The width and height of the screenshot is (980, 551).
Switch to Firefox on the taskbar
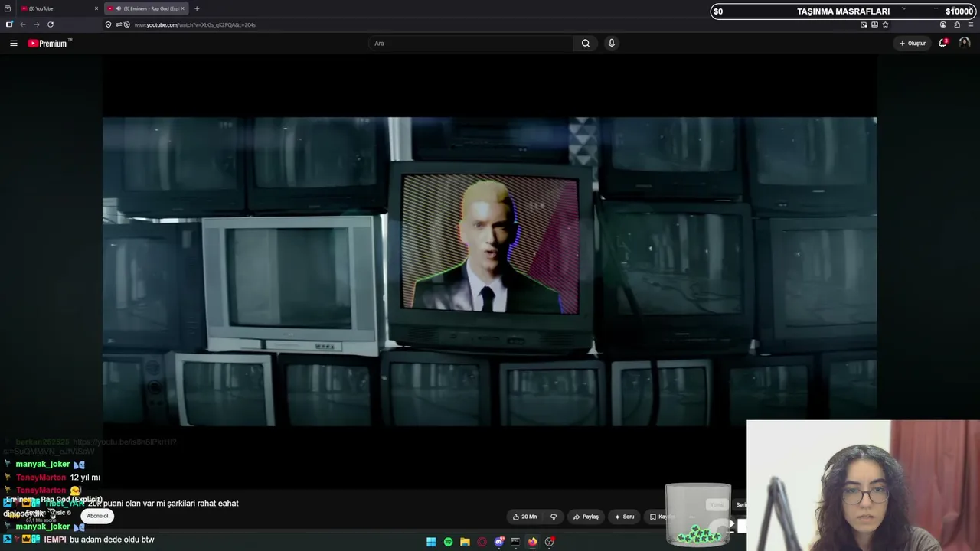(532, 542)
